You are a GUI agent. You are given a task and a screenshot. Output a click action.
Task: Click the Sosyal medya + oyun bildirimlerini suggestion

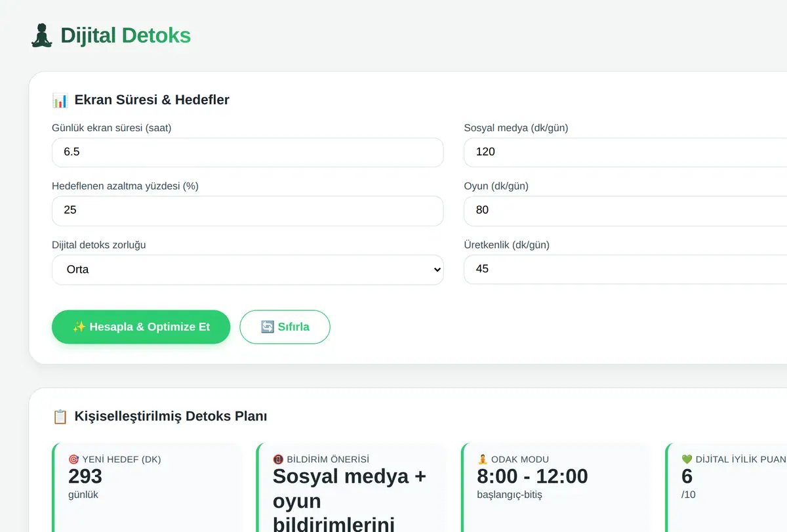350,501
